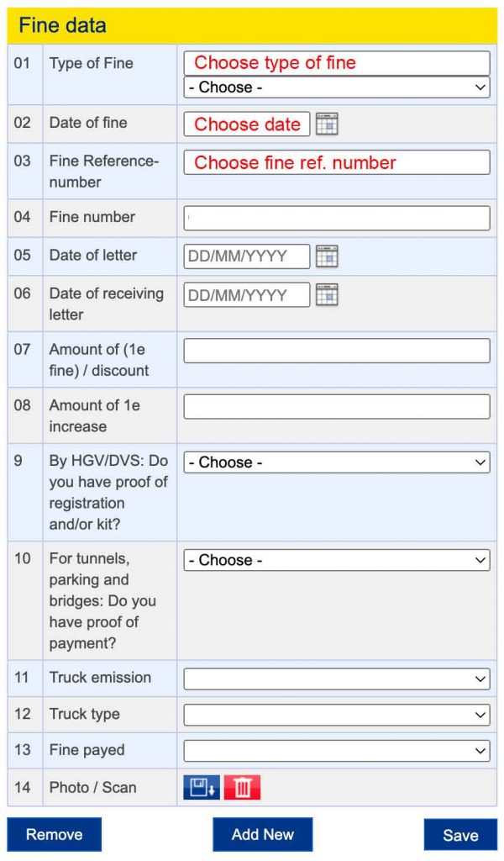This screenshot has height=861, width=504.
Task: Open calendar picker for Date of letter
Action: coord(327,256)
